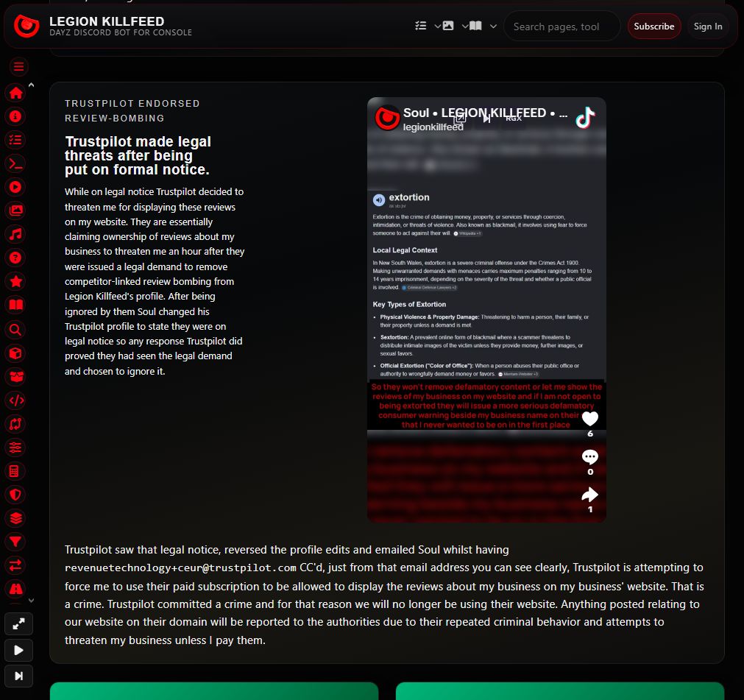Viewport: 744px width, 700px height.
Task: Click the TikTok video embed thumbnail
Action: [486, 310]
